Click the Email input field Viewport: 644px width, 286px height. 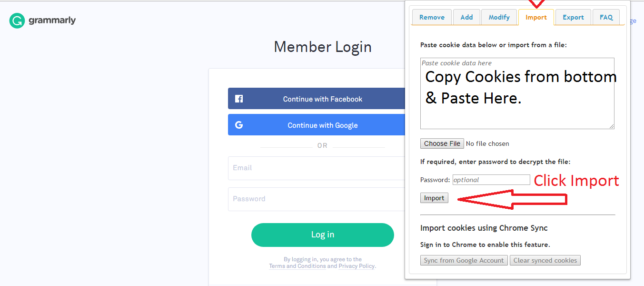coord(316,168)
